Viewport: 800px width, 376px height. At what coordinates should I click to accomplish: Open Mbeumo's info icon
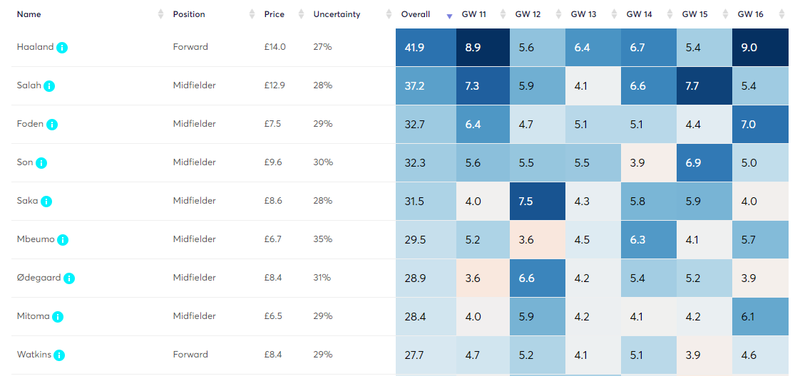click(x=63, y=240)
